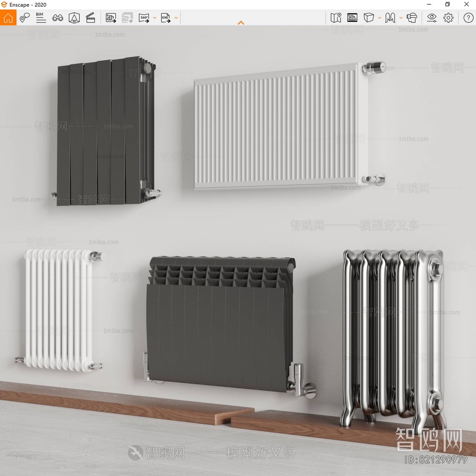Close the Enscape window
This screenshot has height=476, width=476.
click(x=466, y=4)
